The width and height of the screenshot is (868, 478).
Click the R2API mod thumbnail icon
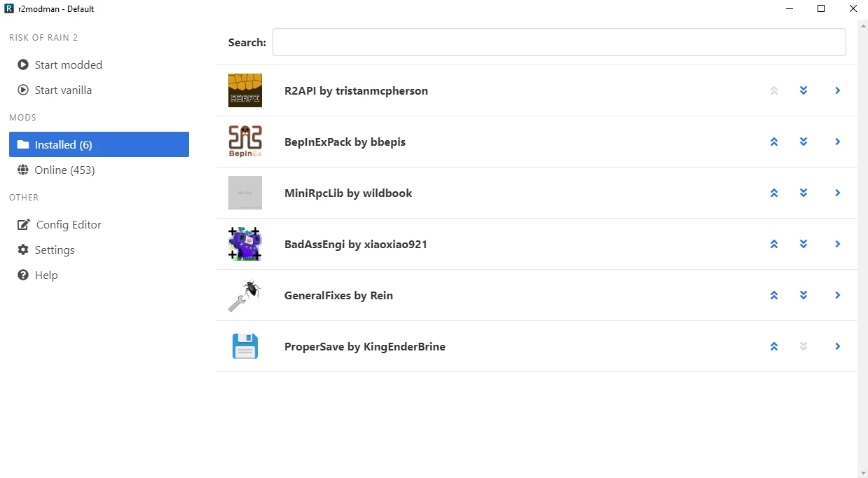[245, 90]
